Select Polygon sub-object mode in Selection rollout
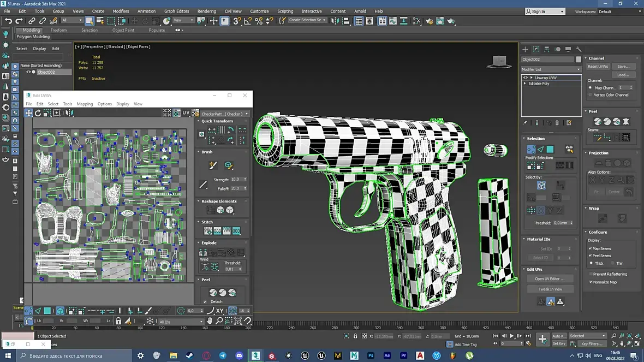 (550, 149)
